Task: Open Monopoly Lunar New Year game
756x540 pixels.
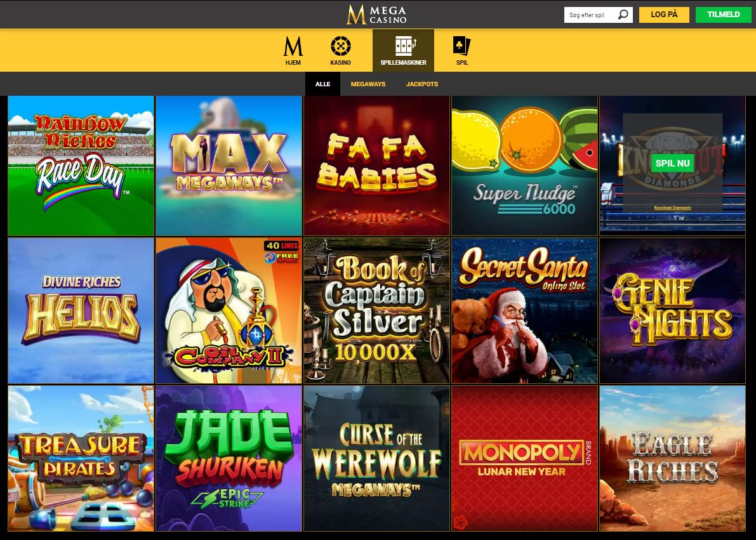Action: (524, 459)
